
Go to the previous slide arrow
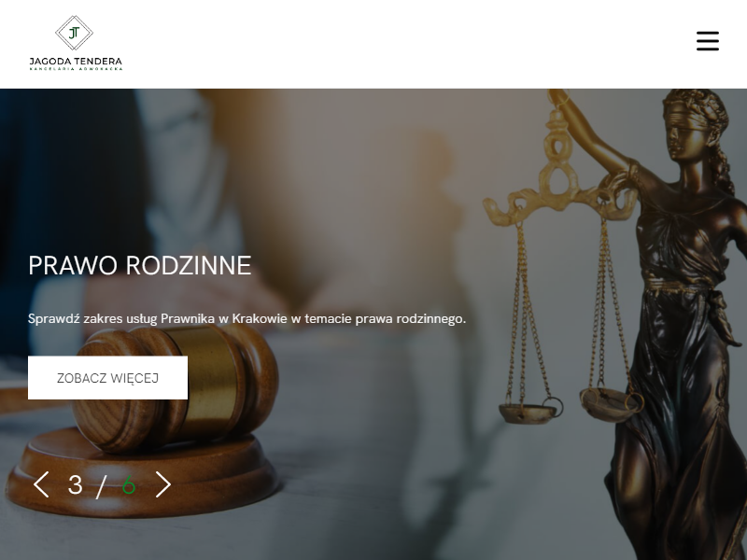tap(41, 484)
